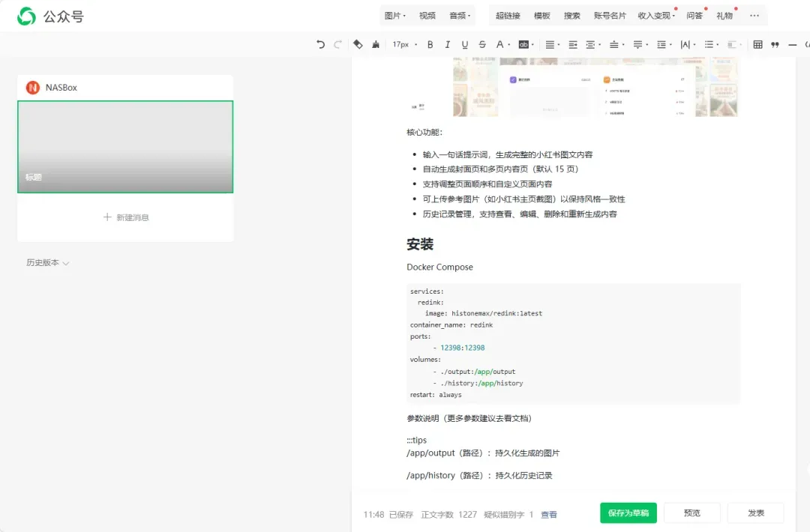The height and width of the screenshot is (532, 810).
Task: Expand the 历史版本 section
Action: click(48, 263)
